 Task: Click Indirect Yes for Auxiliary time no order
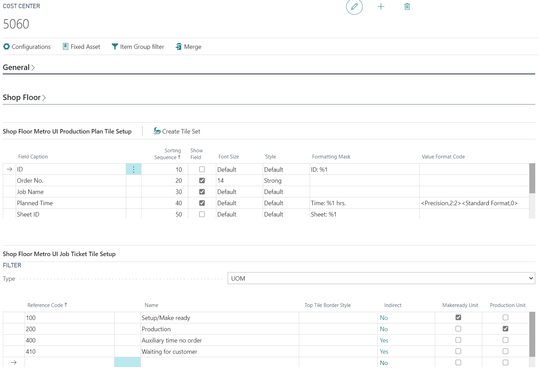(384, 340)
